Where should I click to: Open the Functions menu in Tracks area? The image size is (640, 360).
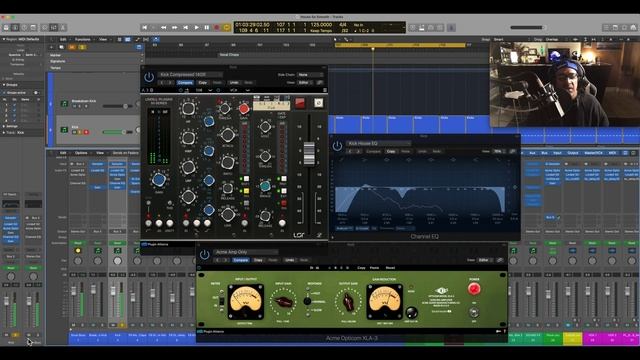click(82, 40)
